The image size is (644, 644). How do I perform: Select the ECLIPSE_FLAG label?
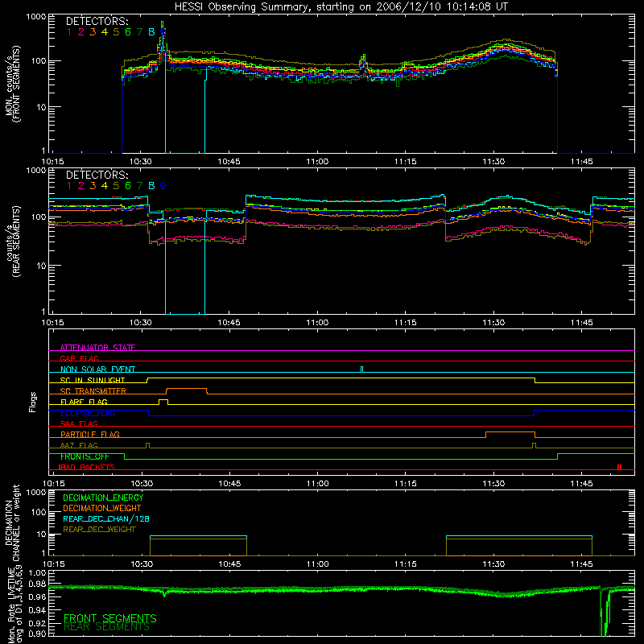coord(88,413)
